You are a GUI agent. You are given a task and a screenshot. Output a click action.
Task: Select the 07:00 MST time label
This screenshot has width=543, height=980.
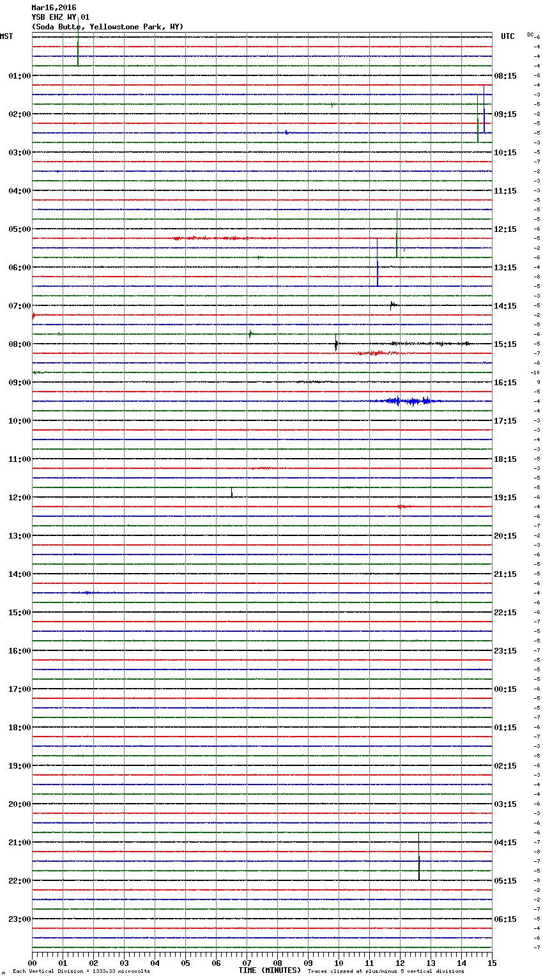pos(20,306)
